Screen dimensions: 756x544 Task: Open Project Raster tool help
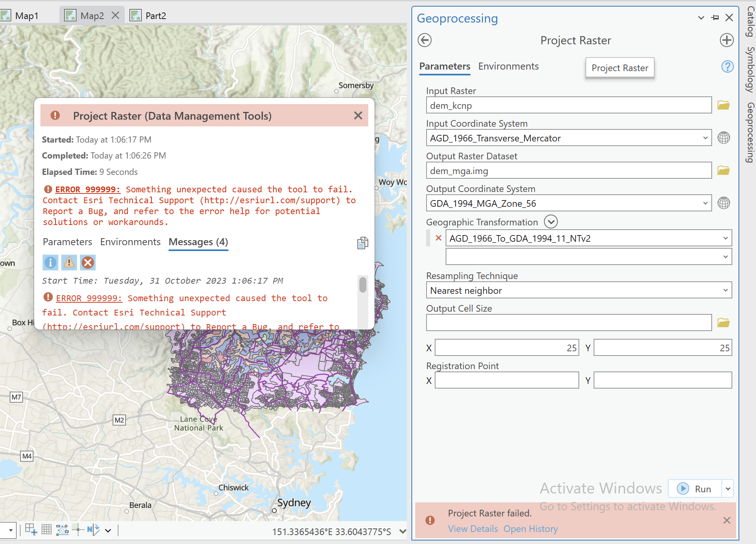tap(727, 67)
